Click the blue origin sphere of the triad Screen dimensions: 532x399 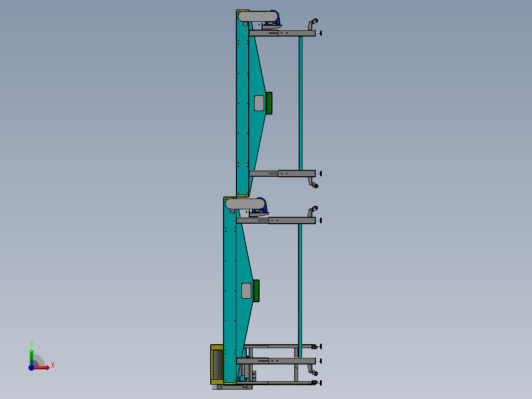[x=31, y=368]
